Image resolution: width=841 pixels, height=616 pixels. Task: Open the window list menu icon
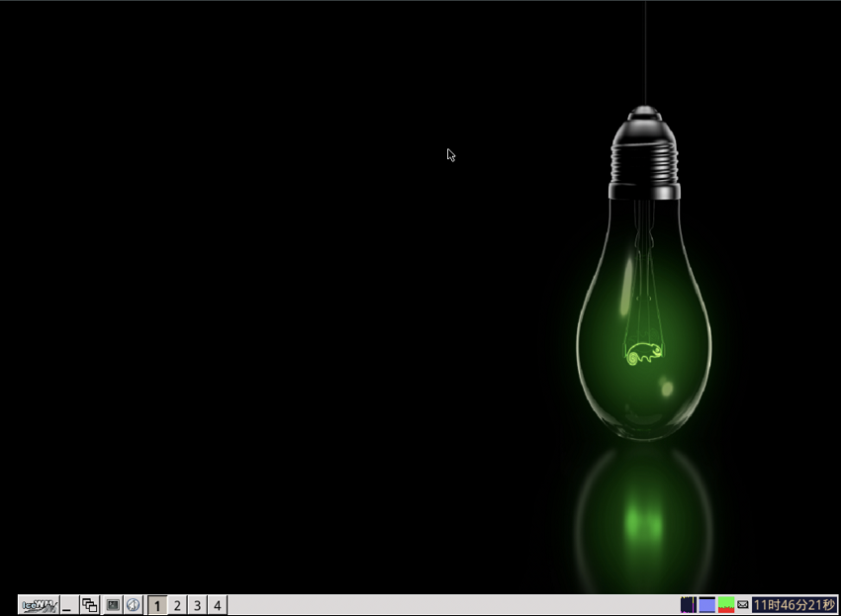pos(90,605)
